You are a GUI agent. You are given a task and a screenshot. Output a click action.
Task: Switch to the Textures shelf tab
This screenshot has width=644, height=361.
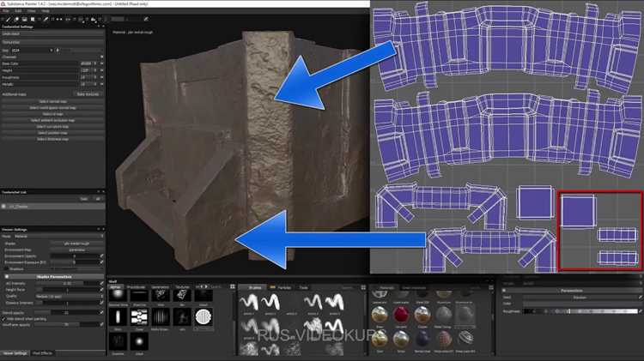tap(182, 287)
